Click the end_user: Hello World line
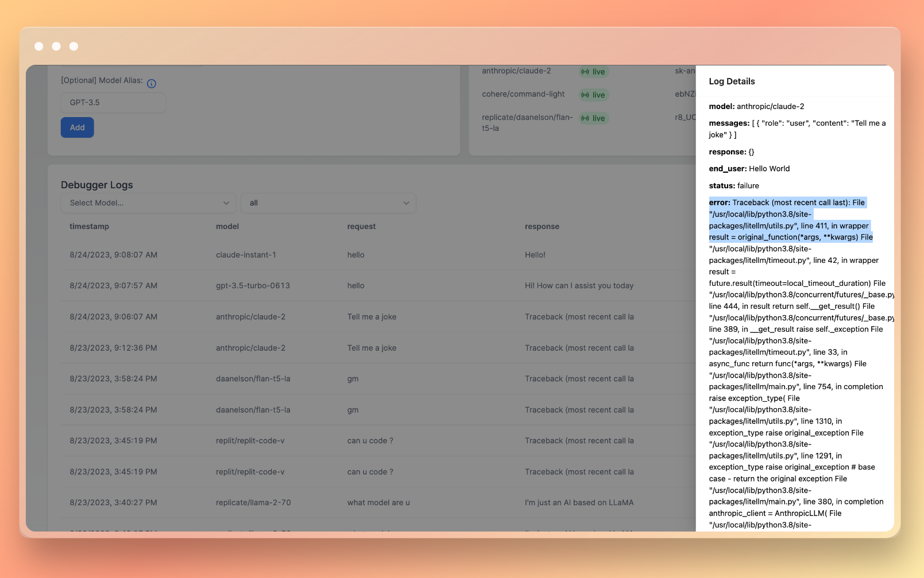 tap(749, 169)
